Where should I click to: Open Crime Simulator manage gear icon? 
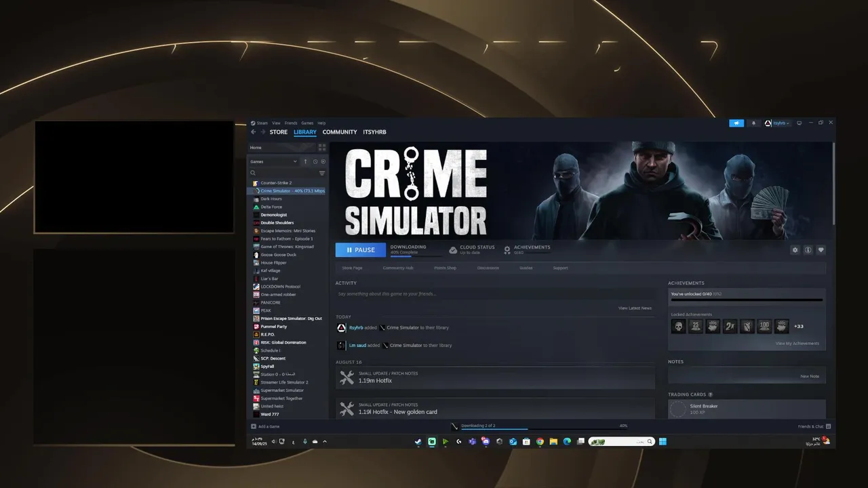tap(795, 250)
